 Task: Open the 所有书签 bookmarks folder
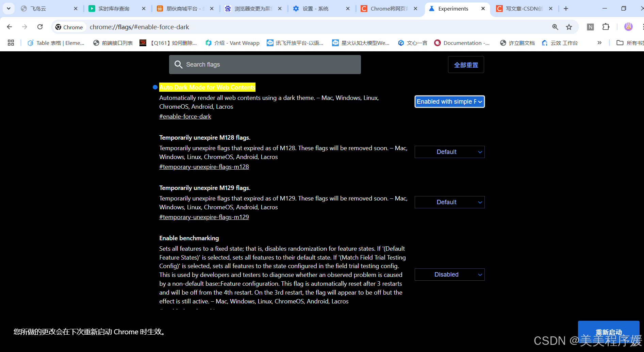coord(630,43)
